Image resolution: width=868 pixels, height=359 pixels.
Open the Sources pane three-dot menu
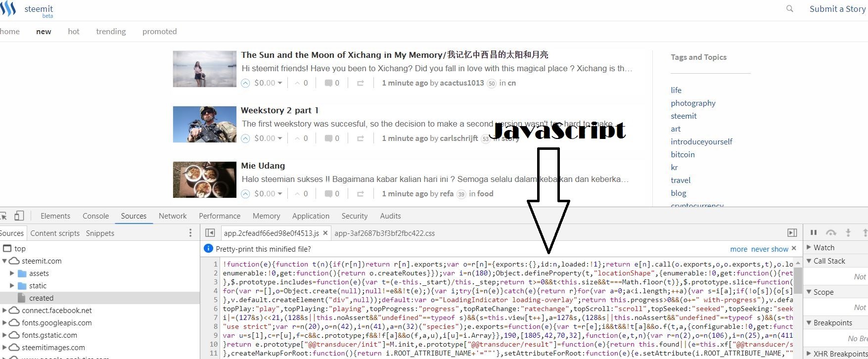point(190,233)
